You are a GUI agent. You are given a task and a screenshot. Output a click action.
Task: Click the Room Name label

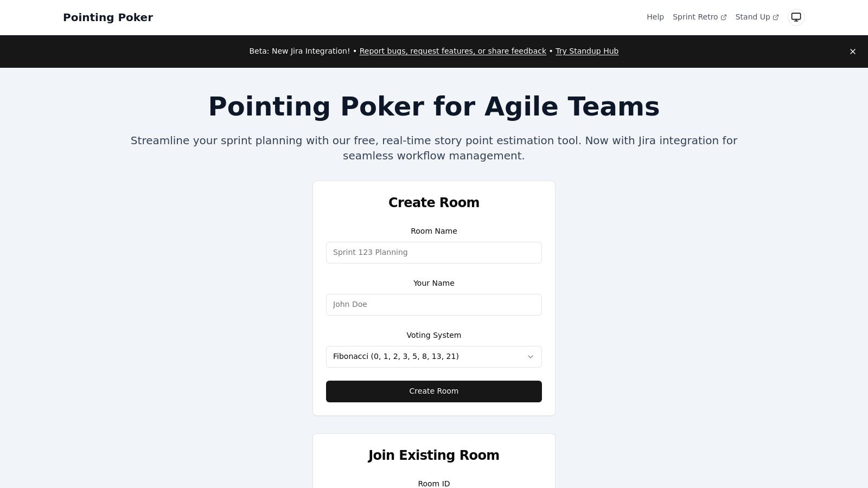click(433, 231)
